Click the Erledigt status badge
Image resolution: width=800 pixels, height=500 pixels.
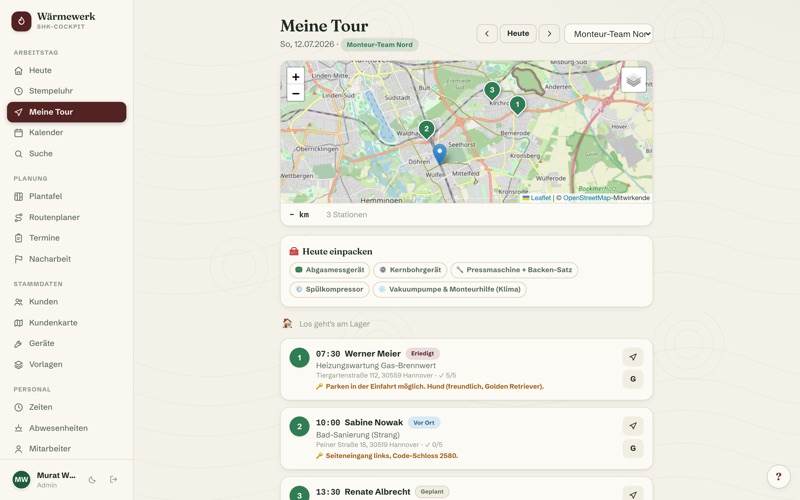coord(422,354)
